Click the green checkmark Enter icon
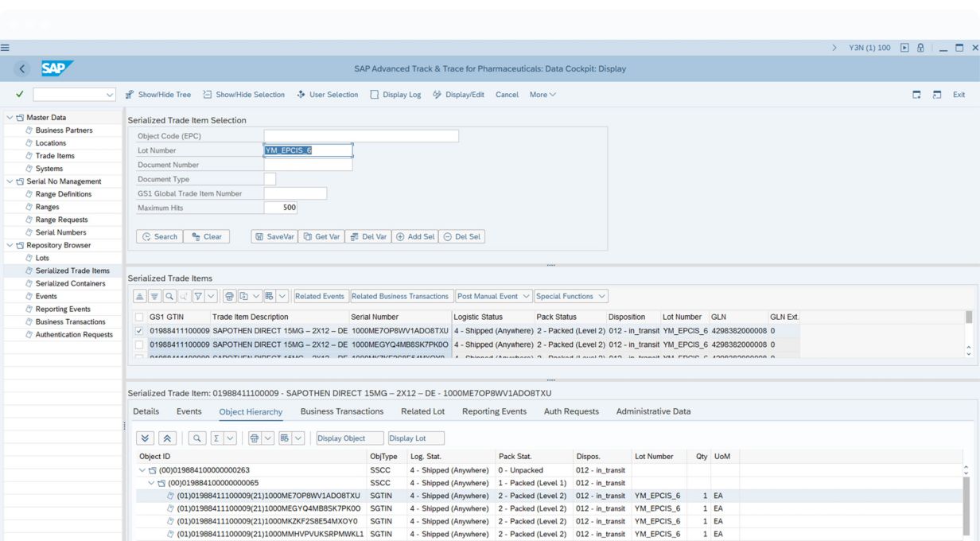The image size is (980, 541). click(x=19, y=95)
